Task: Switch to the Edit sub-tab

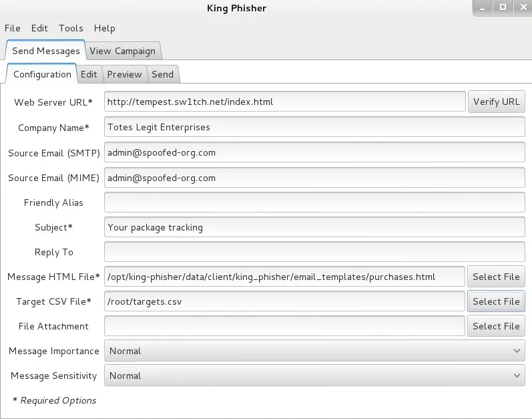Action: pos(89,74)
